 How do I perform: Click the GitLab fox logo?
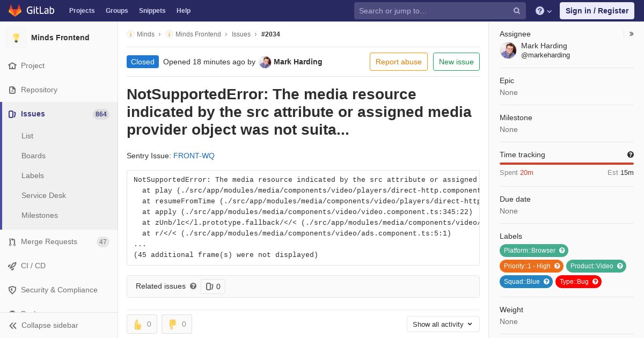click(x=15, y=10)
